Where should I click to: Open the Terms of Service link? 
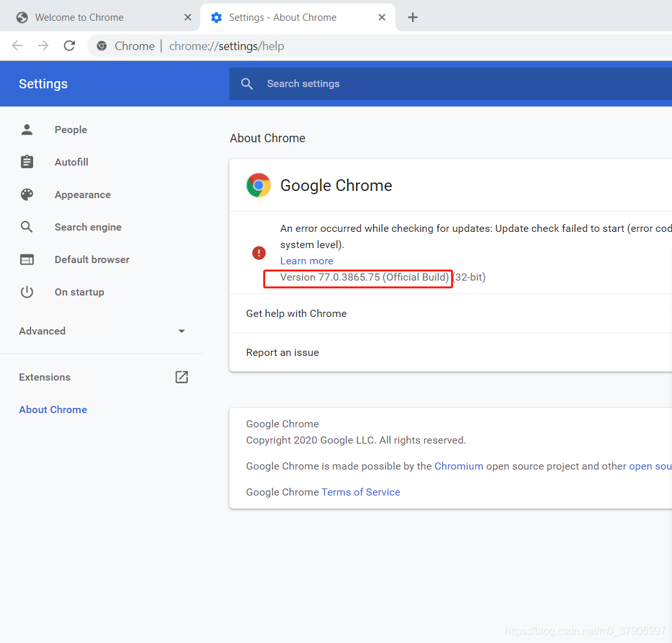click(x=361, y=492)
